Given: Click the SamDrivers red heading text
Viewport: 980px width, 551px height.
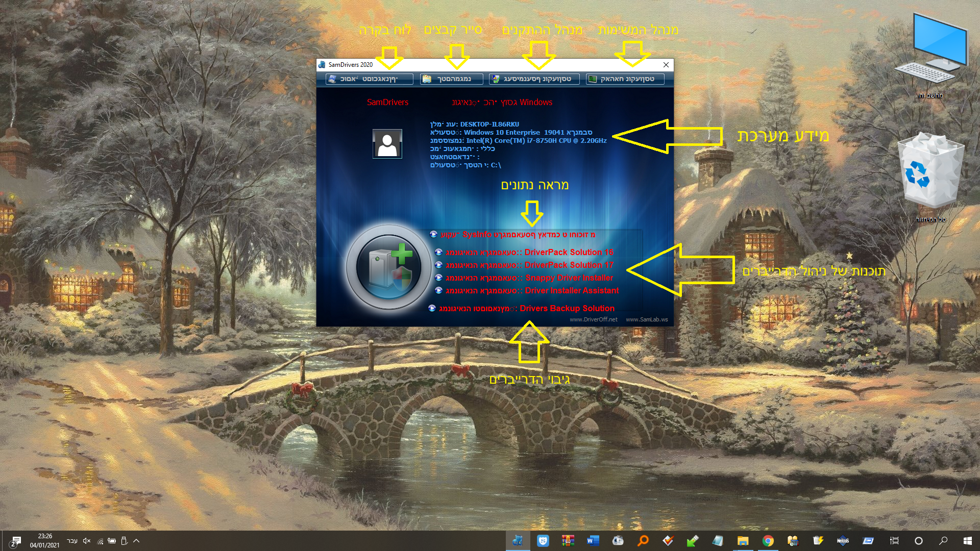Looking at the screenshot, I should point(387,102).
